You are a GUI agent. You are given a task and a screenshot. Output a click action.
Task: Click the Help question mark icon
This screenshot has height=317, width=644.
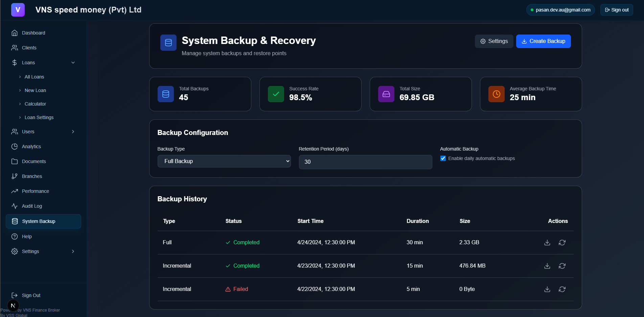15,236
